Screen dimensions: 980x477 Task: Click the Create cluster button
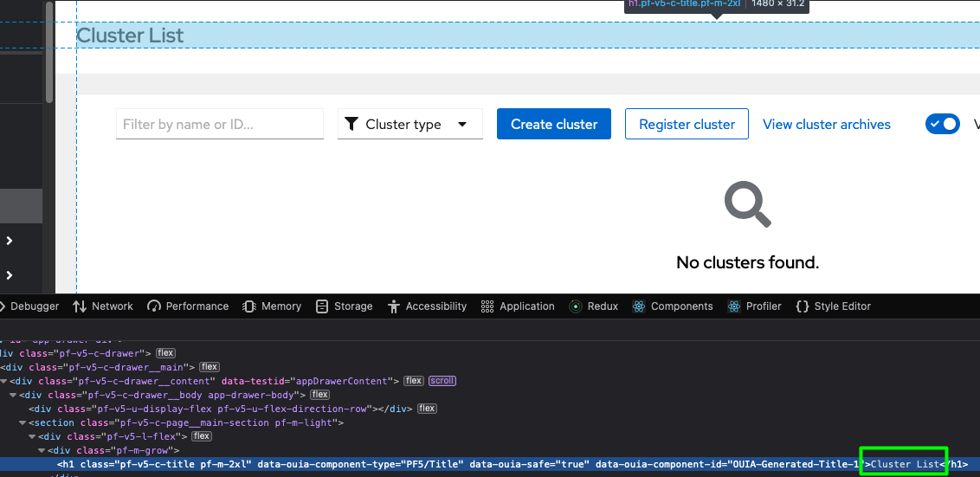(x=554, y=124)
